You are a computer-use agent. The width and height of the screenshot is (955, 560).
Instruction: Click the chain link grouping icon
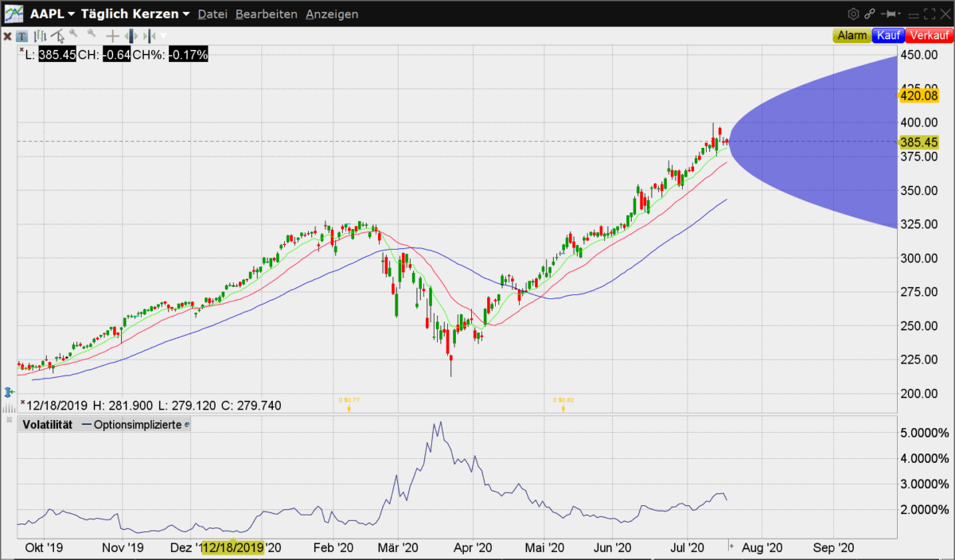pyautogui.click(x=870, y=14)
